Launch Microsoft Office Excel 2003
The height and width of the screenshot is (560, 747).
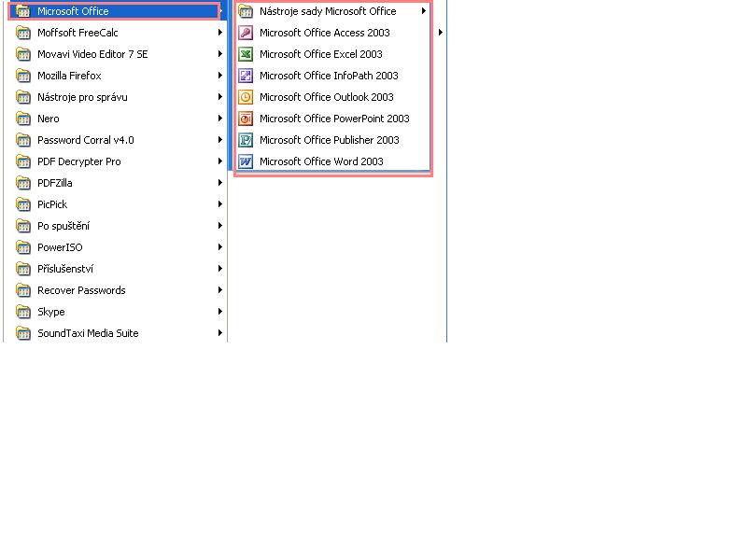point(332,54)
